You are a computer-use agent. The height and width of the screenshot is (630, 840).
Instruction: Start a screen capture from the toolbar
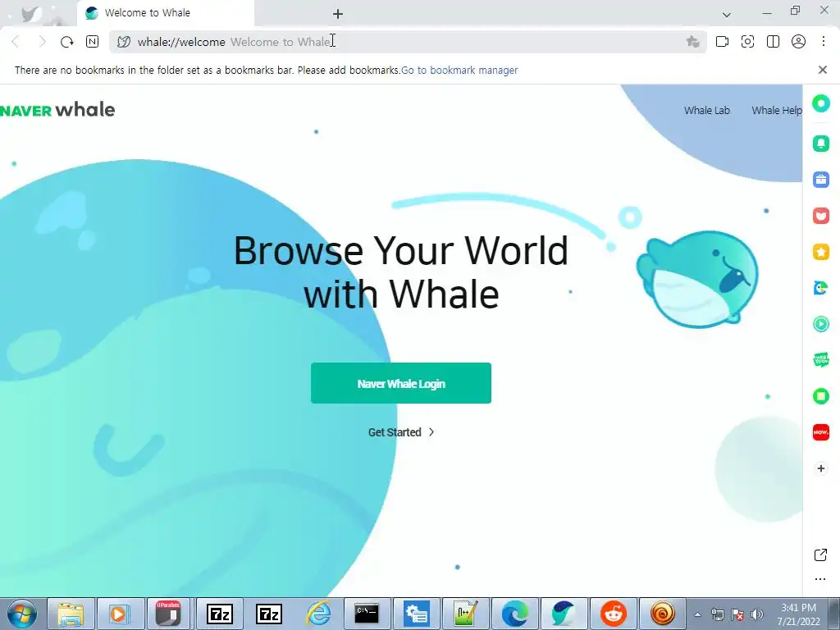coord(747,42)
